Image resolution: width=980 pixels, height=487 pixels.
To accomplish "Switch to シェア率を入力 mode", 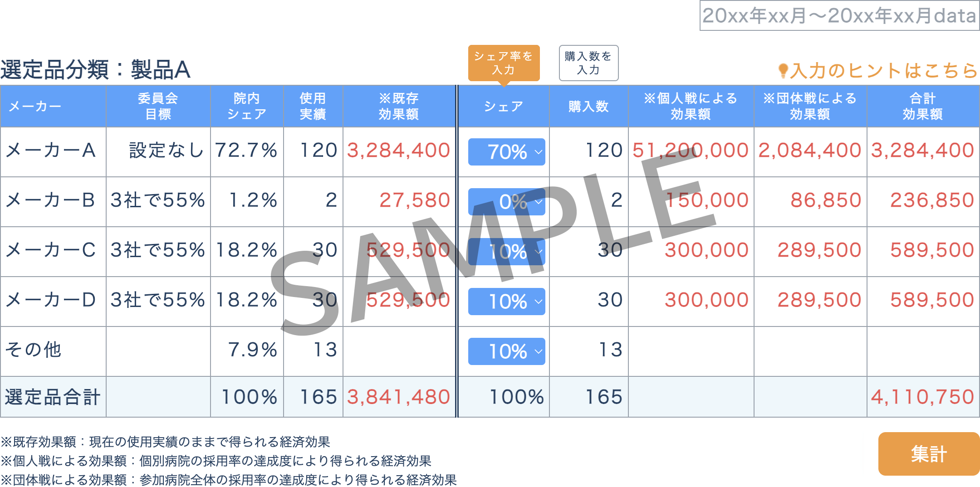I will point(504,63).
